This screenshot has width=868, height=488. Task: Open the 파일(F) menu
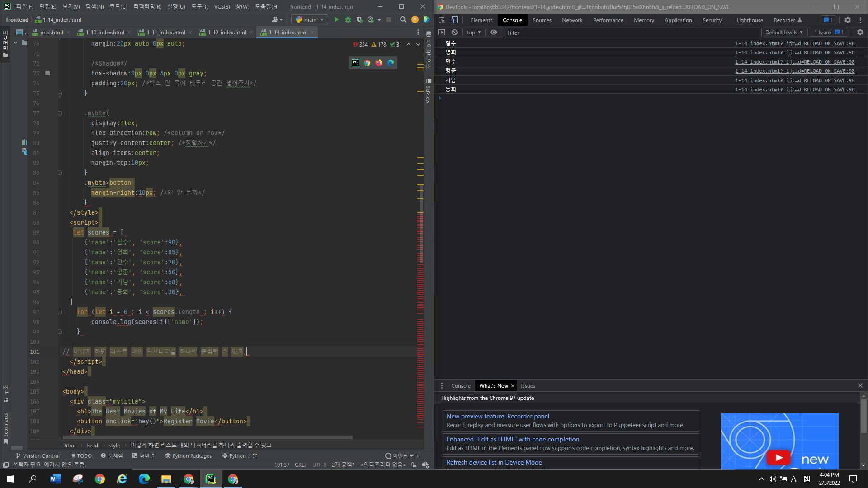(x=24, y=7)
